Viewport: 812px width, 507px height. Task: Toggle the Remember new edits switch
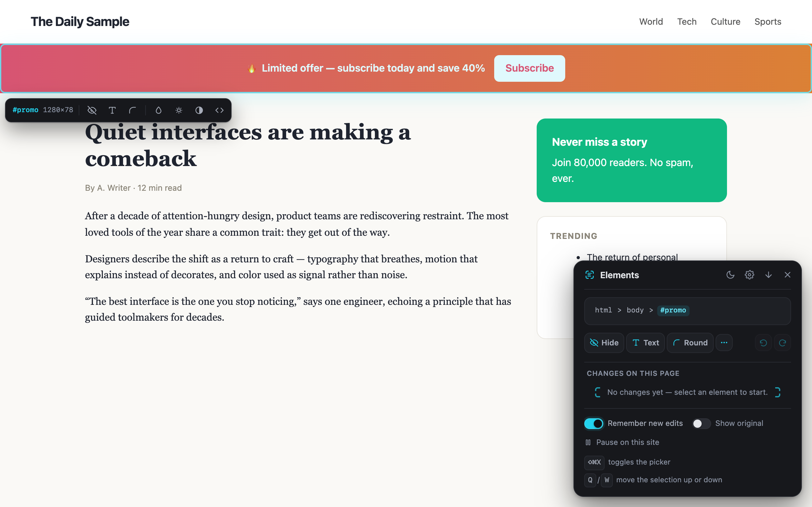click(593, 424)
